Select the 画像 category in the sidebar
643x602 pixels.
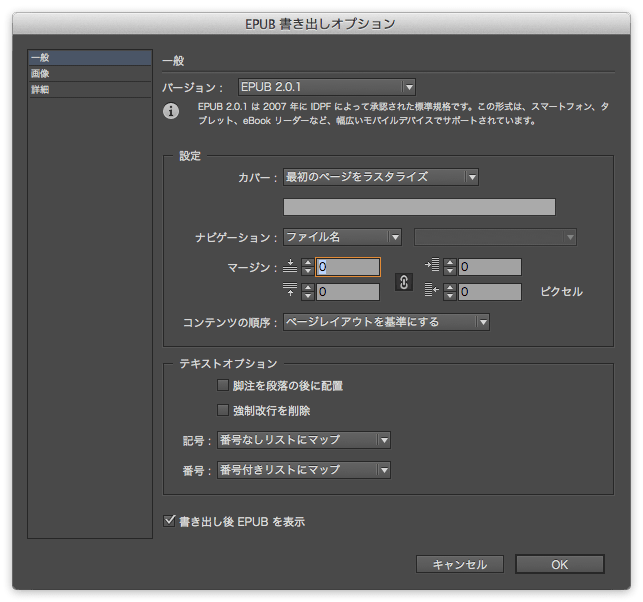click(x=90, y=74)
